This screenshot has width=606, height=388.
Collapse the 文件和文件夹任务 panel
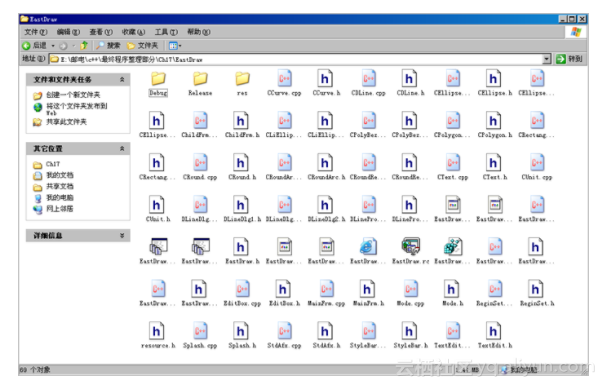(122, 80)
